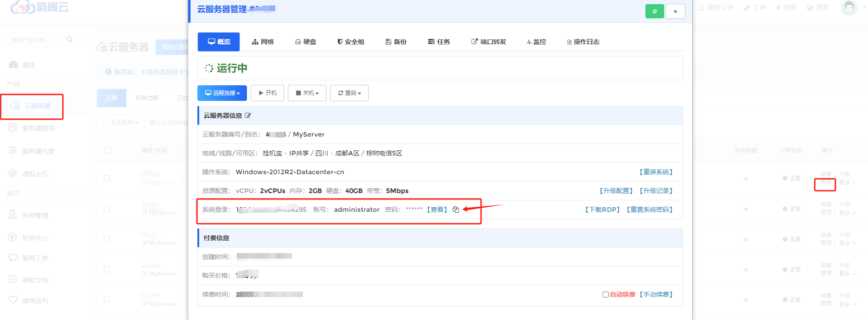Copy the system password using copy icon
The width and height of the screenshot is (868, 320).
click(456, 210)
